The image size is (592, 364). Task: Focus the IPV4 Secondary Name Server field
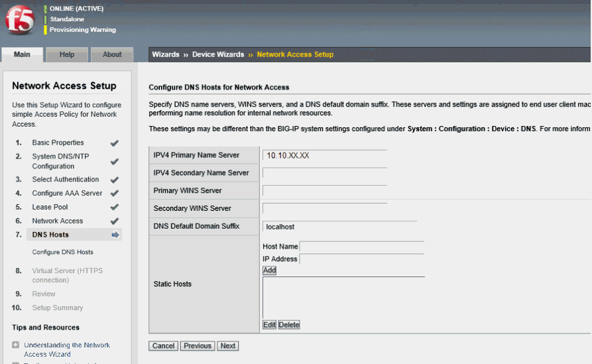point(324,173)
